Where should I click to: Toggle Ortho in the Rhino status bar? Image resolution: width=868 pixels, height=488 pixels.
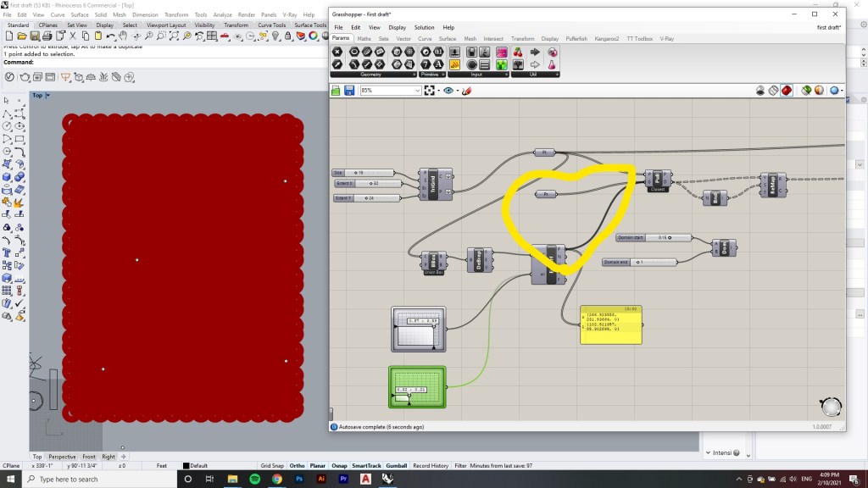[295, 466]
